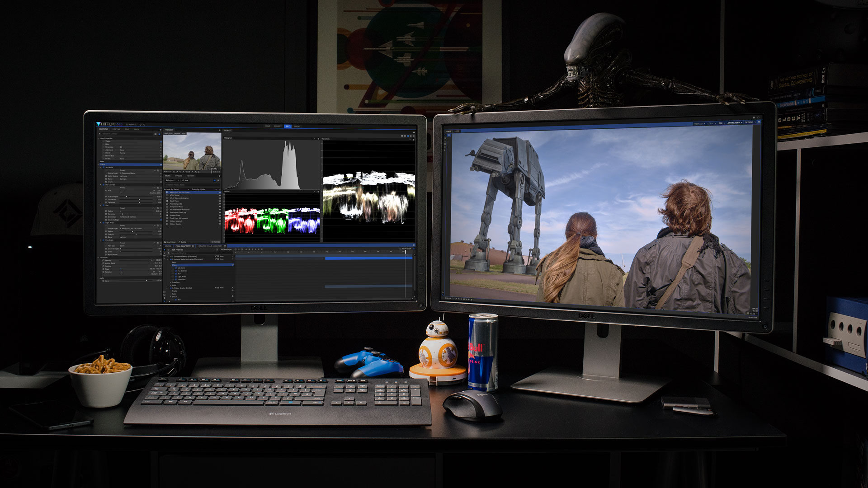The width and height of the screenshot is (868, 488).
Task: Click Delete in Media panel
Action: 183,242
